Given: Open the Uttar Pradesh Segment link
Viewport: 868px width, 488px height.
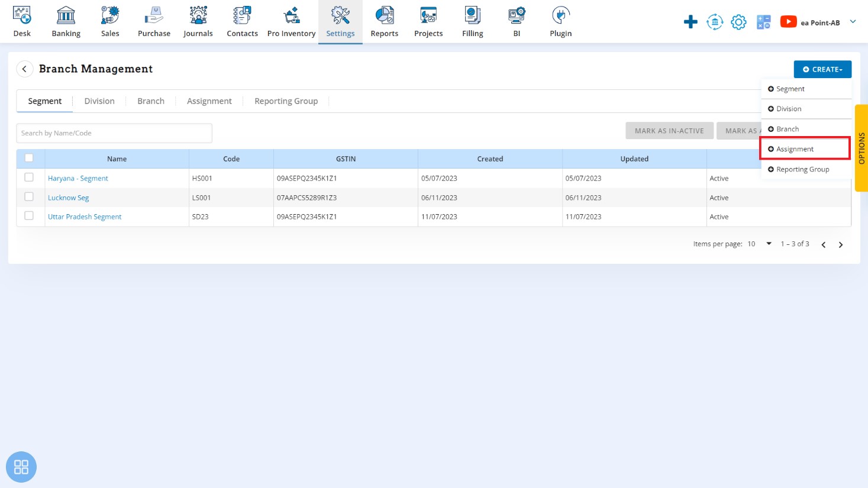Looking at the screenshot, I should pos(85,217).
